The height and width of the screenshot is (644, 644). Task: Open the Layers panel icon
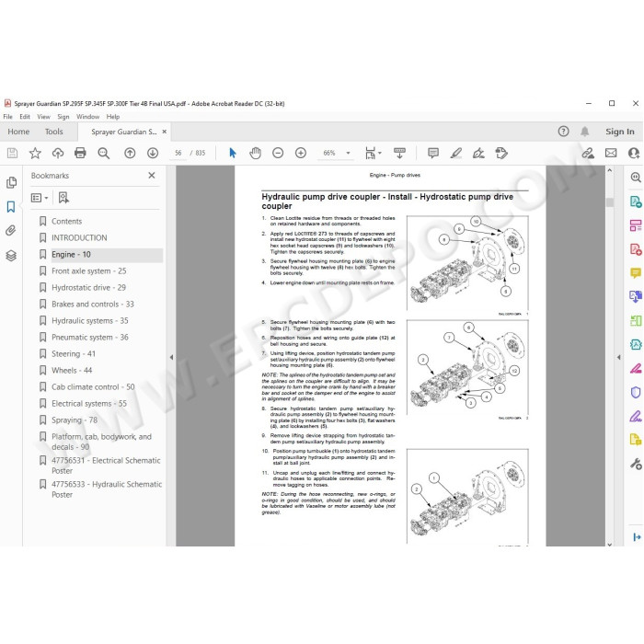pos(11,256)
